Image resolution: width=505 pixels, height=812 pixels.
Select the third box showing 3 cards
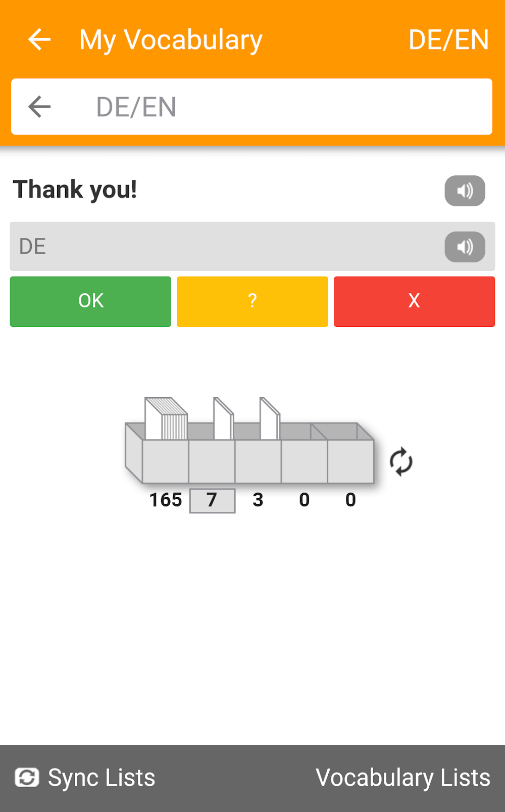pyautogui.click(x=258, y=500)
